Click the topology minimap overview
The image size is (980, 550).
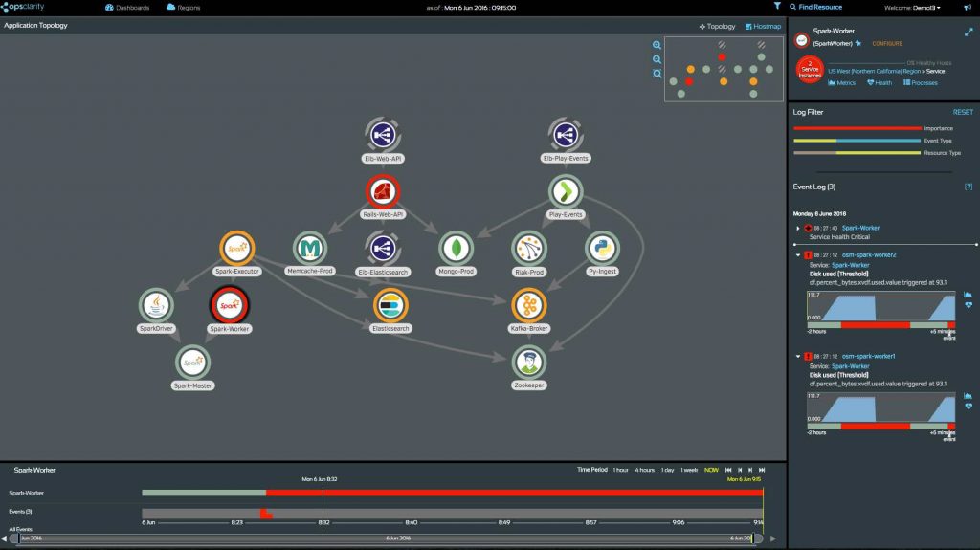(724, 69)
